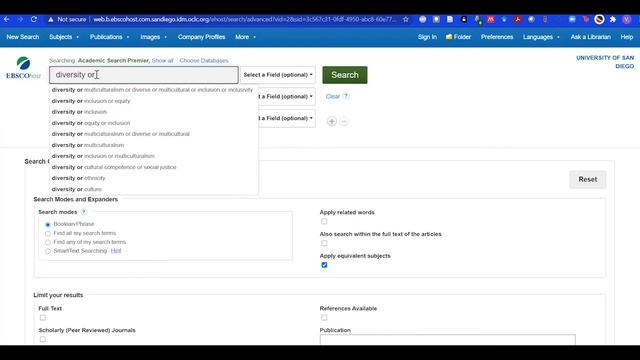The image size is (640, 360).
Task: Click New Search in the top bar
Action: coord(23,37)
